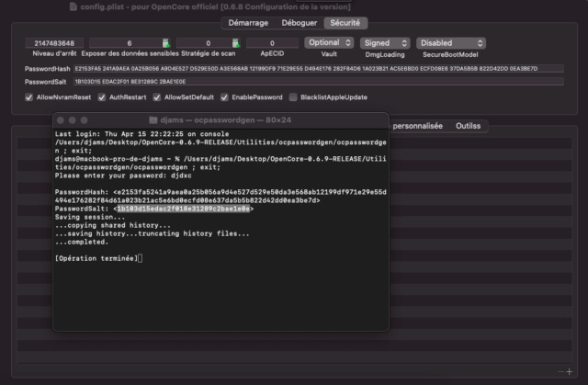Zoom the Terminal window with green button
The image size is (588, 385).
point(84,120)
